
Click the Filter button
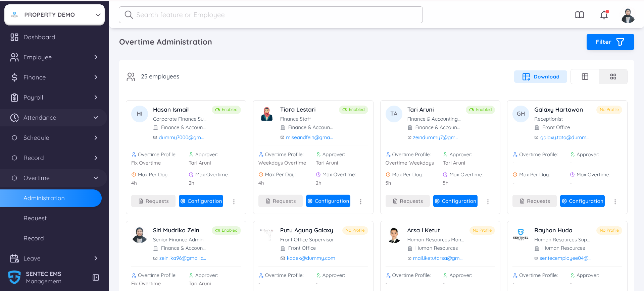coord(610,42)
